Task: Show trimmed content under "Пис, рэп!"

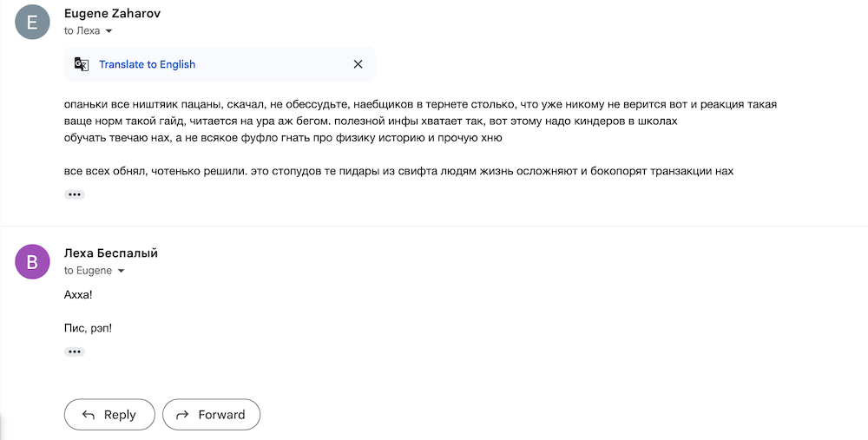Action: click(75, 351)
